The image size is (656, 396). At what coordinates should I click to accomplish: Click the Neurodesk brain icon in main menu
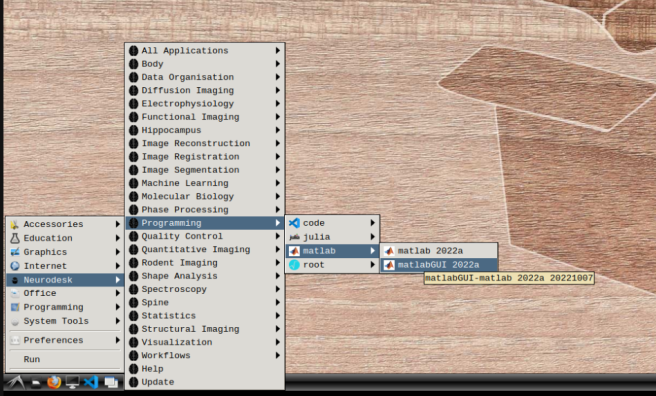(x=15, y=280)
